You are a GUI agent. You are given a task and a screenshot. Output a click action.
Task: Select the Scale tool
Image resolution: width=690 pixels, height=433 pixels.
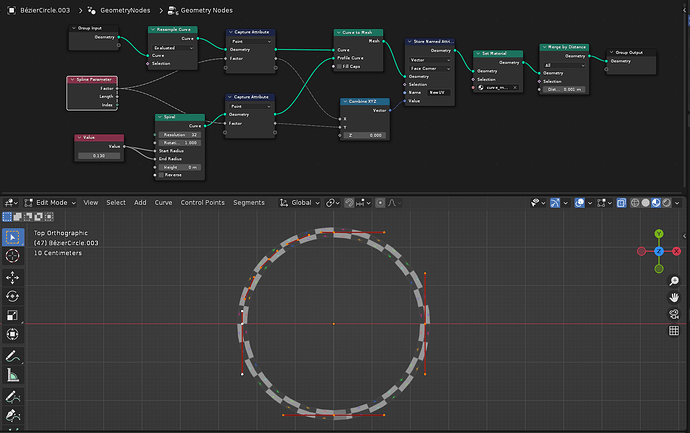click(13, 315)
